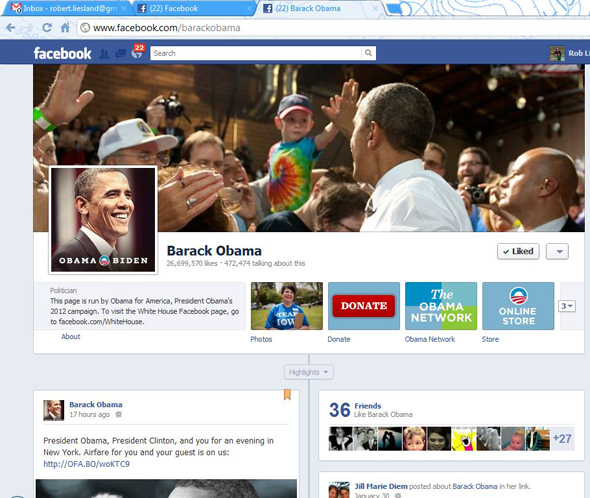590x498 pixels.
Task: Click the site info icon in address bar
Action: coord(85,27)
